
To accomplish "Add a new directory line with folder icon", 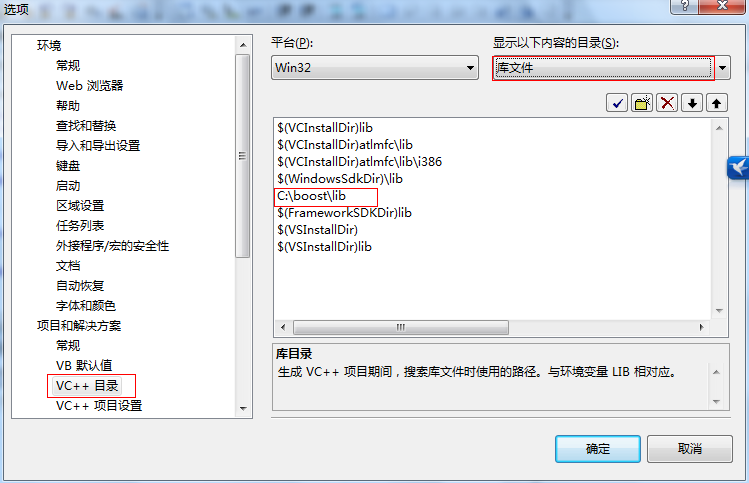I will coord(642,103).
